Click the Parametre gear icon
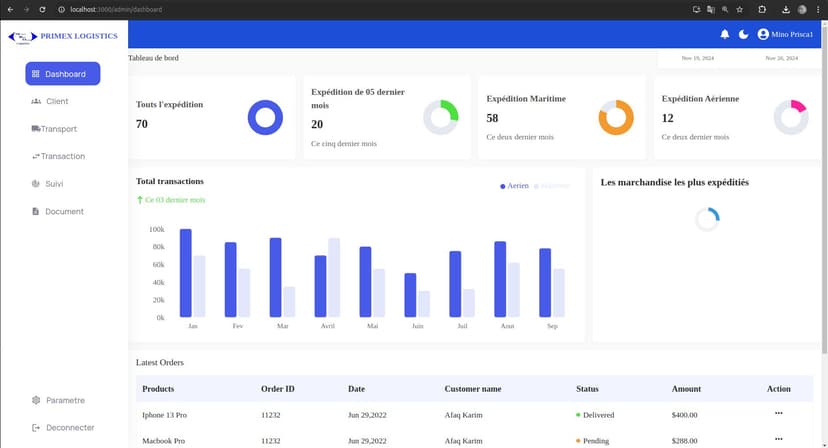The height and width of the screenshot is (448, 828). click(36, 400)
